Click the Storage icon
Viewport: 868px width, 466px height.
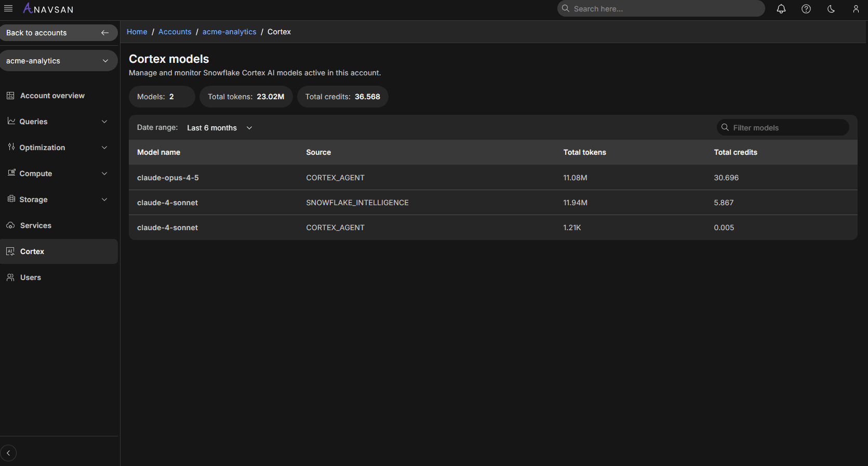(11, 199)
